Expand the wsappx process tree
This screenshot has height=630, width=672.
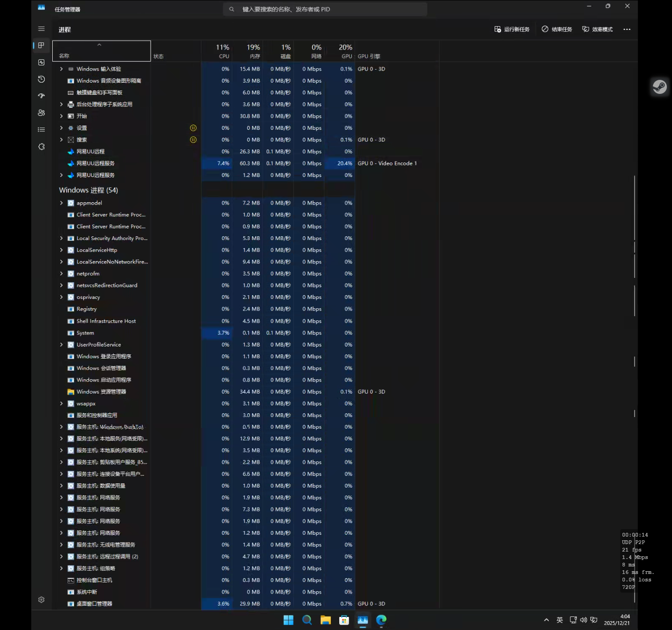coord(61,404)
